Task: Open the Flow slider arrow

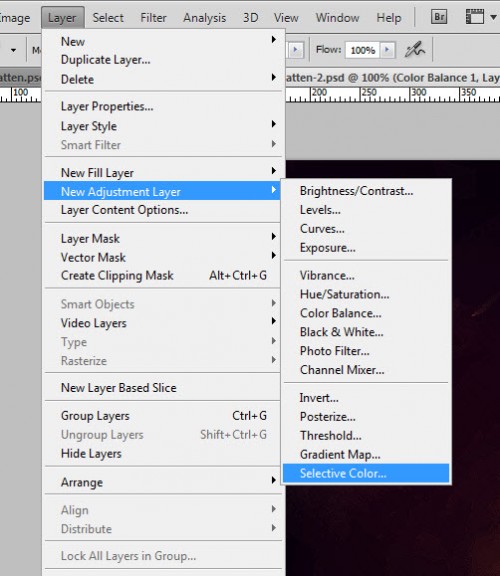Action: click(387, 50)
